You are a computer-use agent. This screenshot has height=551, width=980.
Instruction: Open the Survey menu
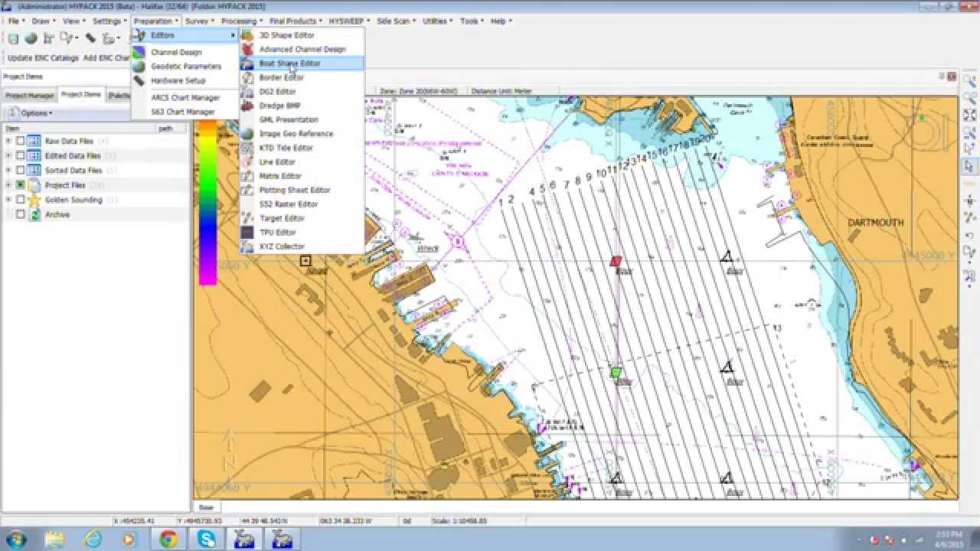coord(199,21)
